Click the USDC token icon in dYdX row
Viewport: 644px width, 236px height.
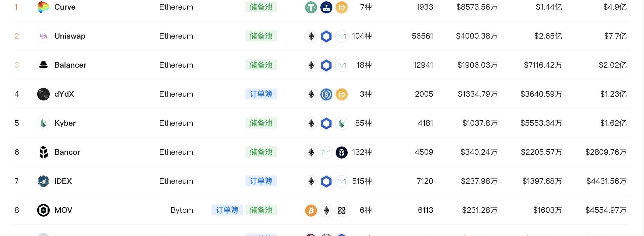[326, 94]
